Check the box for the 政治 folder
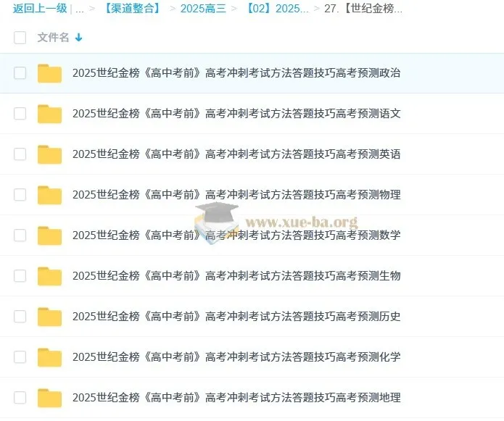This screenshot has height=421, width=504. 20,73
